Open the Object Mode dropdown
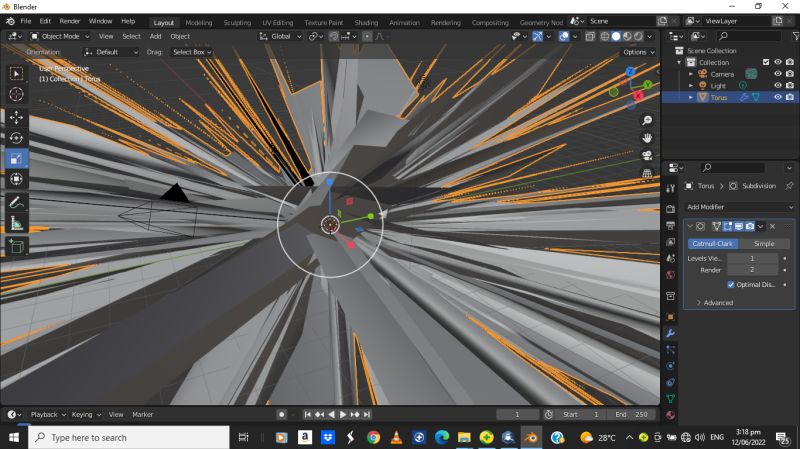Image resolution: width=800 pixels, height=449 pixels. click(60, 36)
